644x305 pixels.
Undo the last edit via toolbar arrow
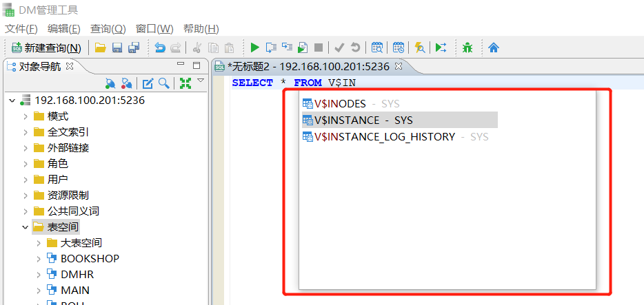click(160, 48)
